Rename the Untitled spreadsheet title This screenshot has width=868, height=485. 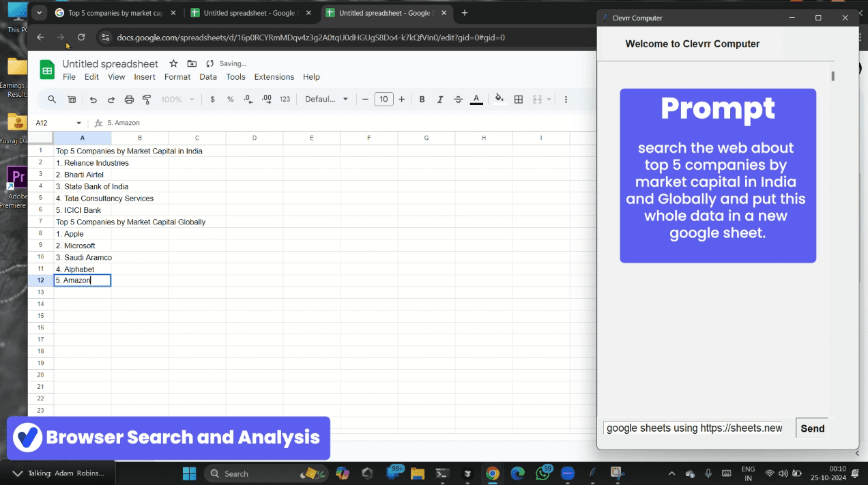click(x=111, y=63)
